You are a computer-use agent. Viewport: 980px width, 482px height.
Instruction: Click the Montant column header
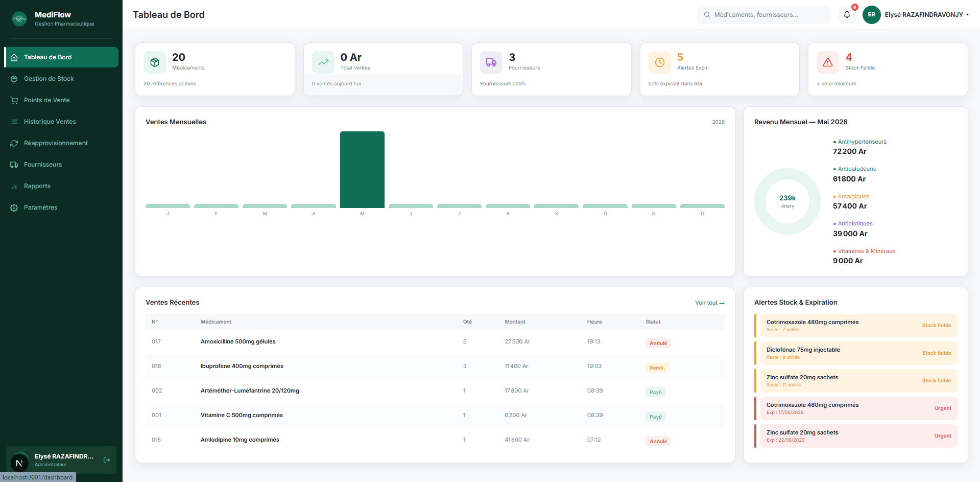coord(515,322)
